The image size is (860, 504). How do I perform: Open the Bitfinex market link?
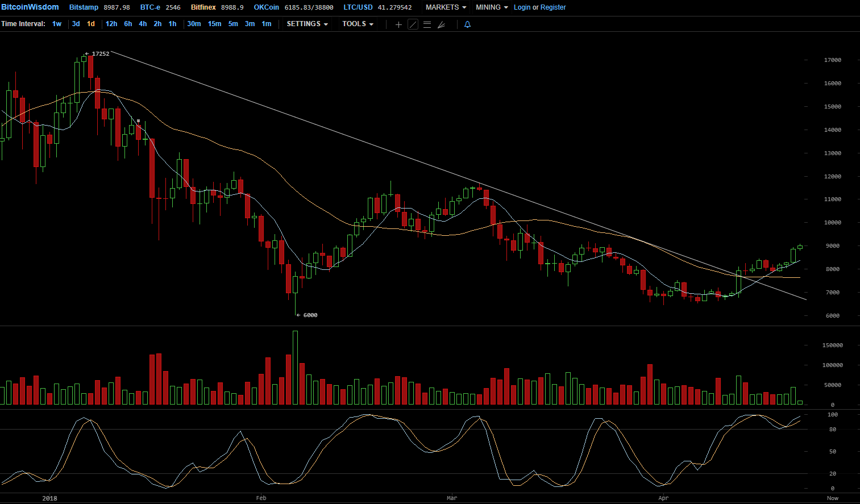[203, 7]
